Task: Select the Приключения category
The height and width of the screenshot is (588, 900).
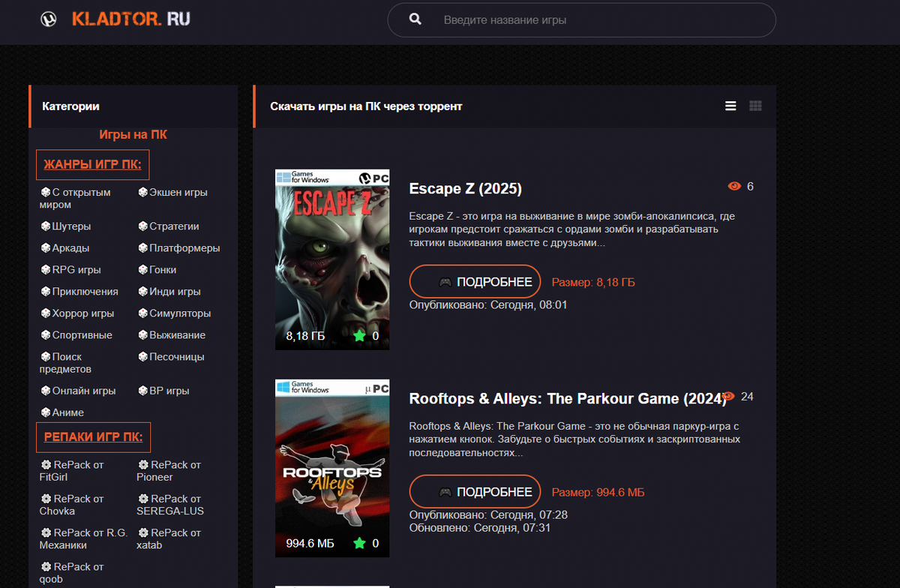Action: tap(79, 292)
